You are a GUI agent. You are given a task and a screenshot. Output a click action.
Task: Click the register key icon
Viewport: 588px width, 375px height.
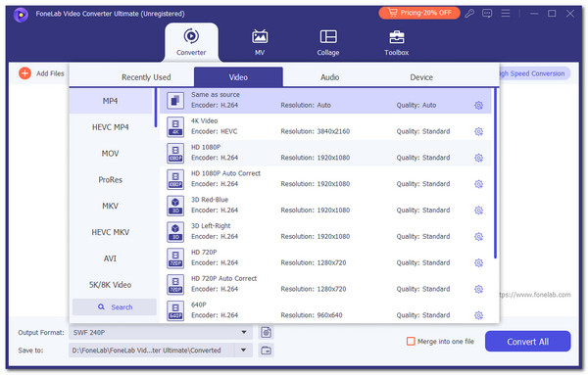[469, 14]
